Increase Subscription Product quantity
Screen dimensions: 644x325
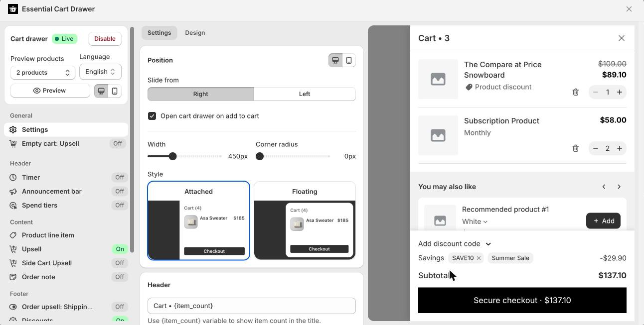(x=620, y=148)
